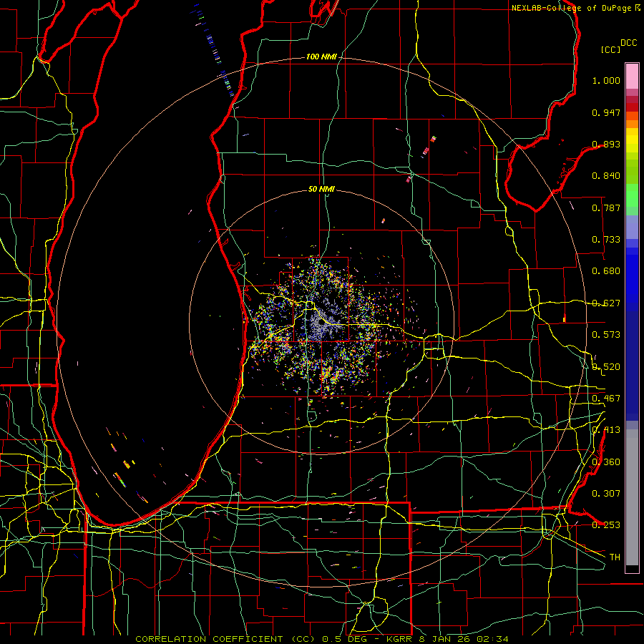
Task: Click the 0.680 scale value
Action: click(x=606, y=271)
